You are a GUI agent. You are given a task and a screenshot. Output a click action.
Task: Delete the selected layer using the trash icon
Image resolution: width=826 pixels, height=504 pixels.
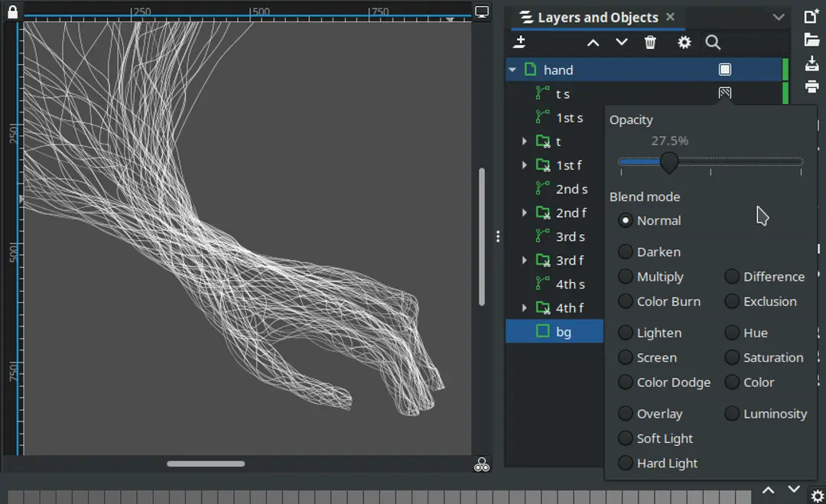[649, 42]
